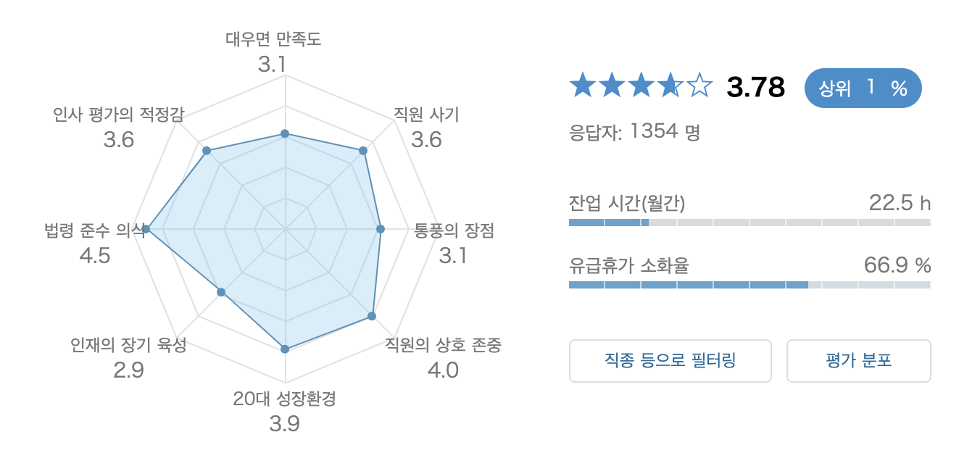Click the 상위 1% badge
The image size is (980, 461).
click(x=863, y=88)
